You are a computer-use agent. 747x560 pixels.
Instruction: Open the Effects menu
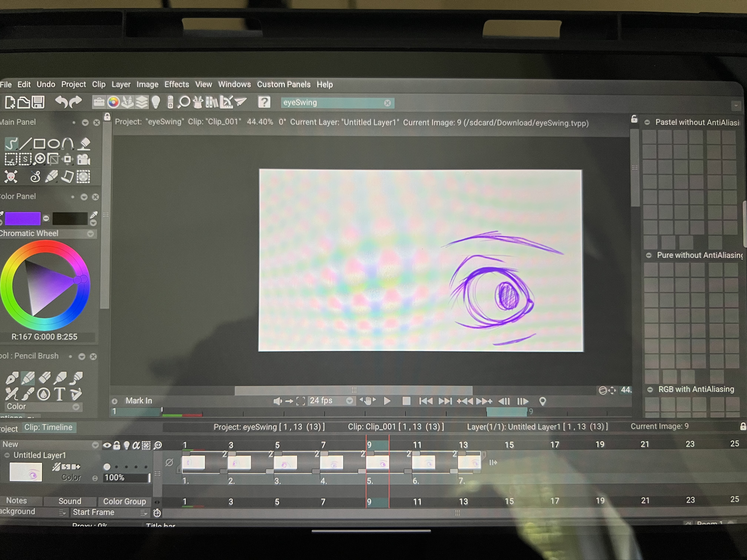[177, 84]
